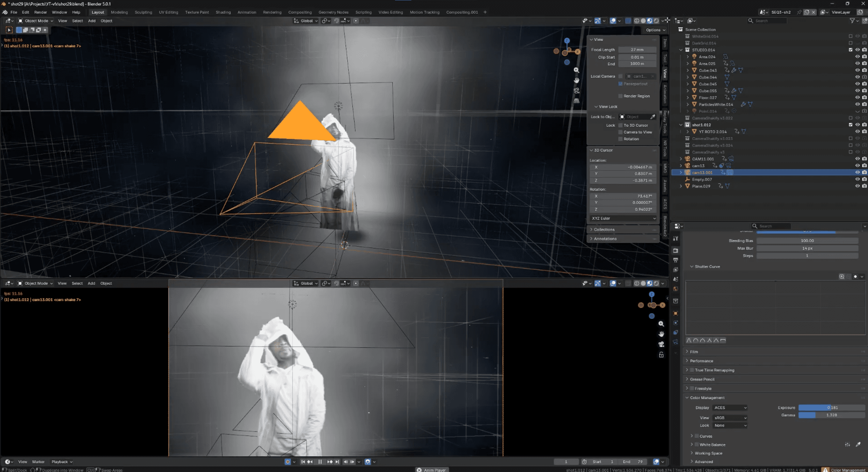
Task: Toggle Lock Camera to View checkbox
Action: click(x=620, y=132)
